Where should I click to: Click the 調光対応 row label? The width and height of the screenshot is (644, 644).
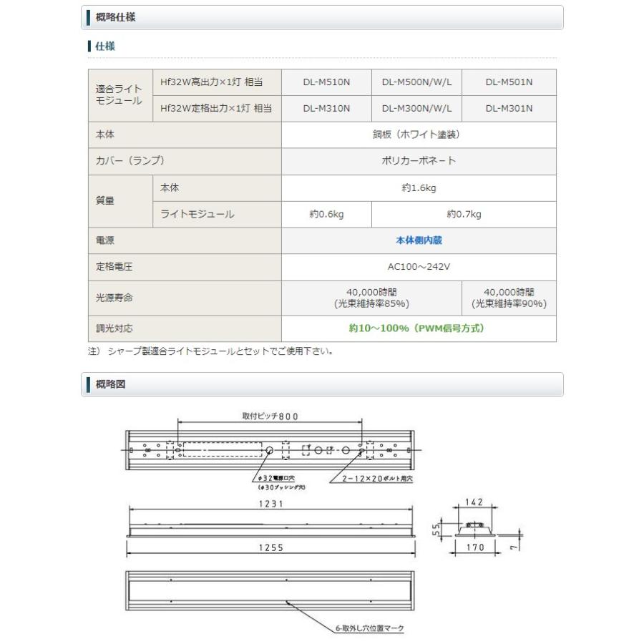(185, 328)
